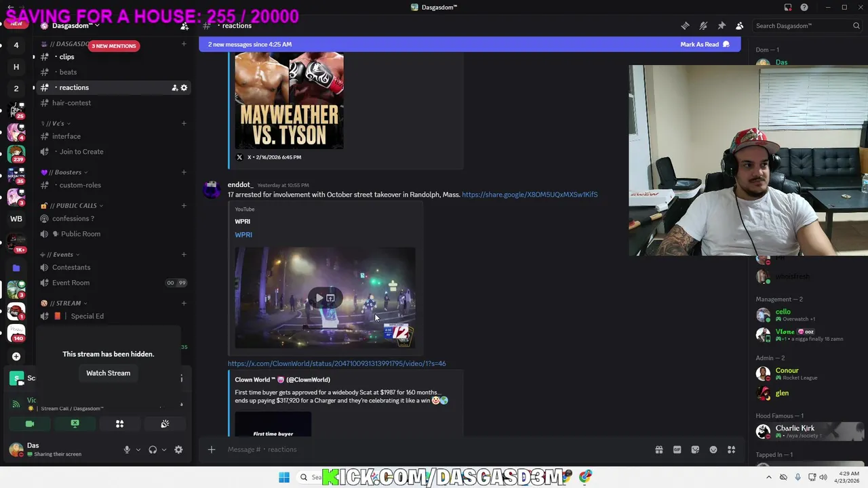Open Windows Start button
This screenshot has width=868, height=488.
[284, 477]
